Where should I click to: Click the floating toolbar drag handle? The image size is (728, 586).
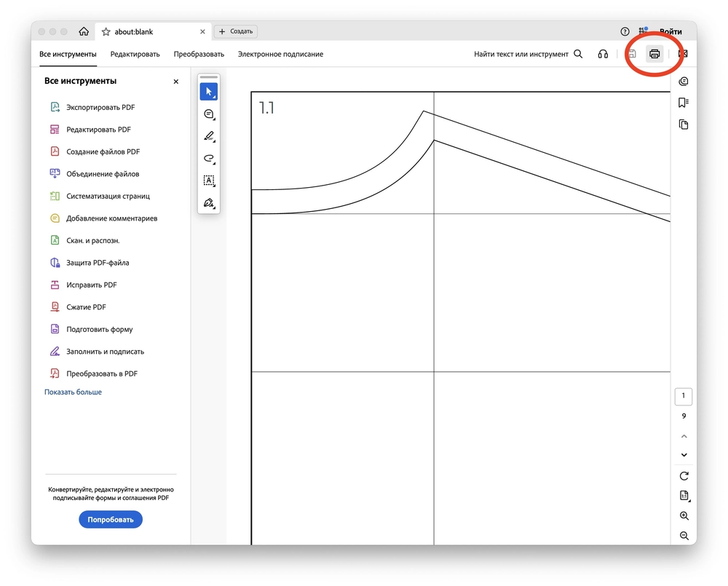click(209, 77)
